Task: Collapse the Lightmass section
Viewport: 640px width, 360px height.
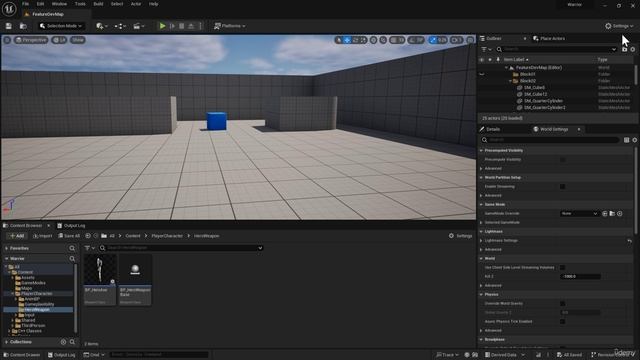Action: tap(482, 231)
